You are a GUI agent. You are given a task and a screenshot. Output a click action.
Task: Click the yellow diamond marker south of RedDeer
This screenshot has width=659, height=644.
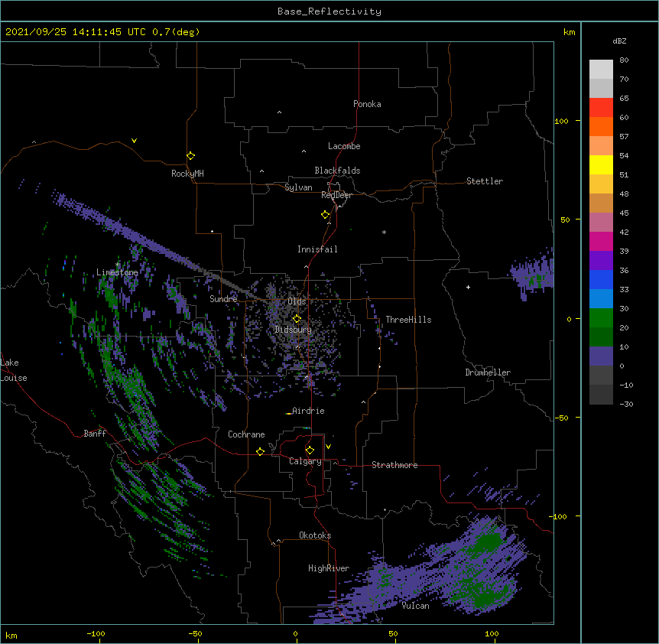pyautogui.click(x=326, y=215)
